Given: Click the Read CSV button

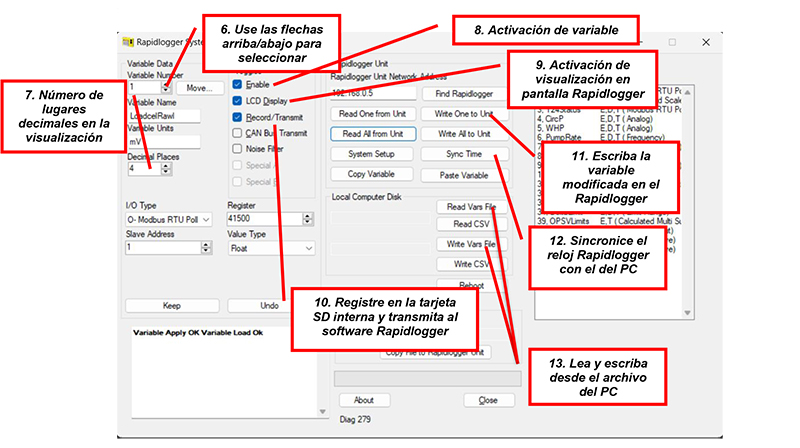Looking at the screenshot, I should point(471,224).
